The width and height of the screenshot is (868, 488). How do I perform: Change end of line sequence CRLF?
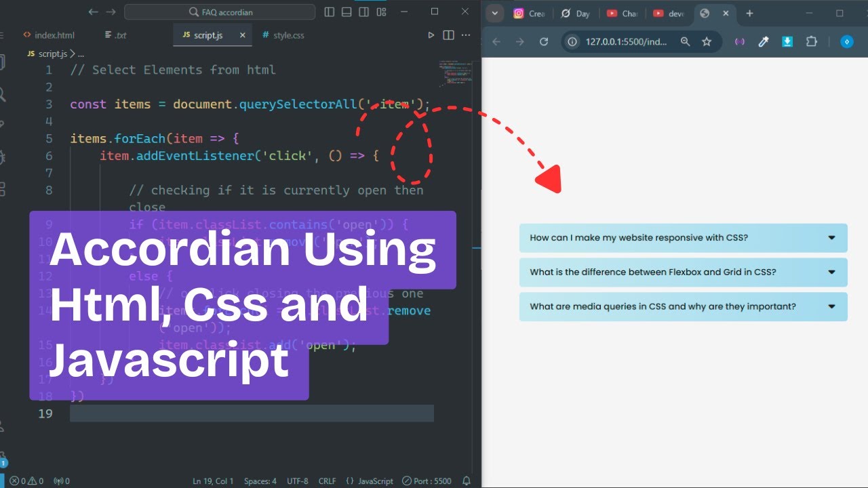point(327,481)
